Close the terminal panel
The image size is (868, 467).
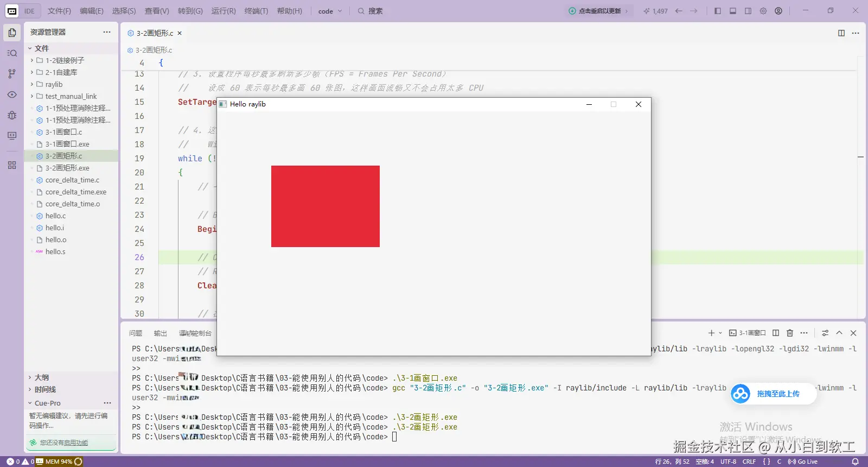pos(853,333)
